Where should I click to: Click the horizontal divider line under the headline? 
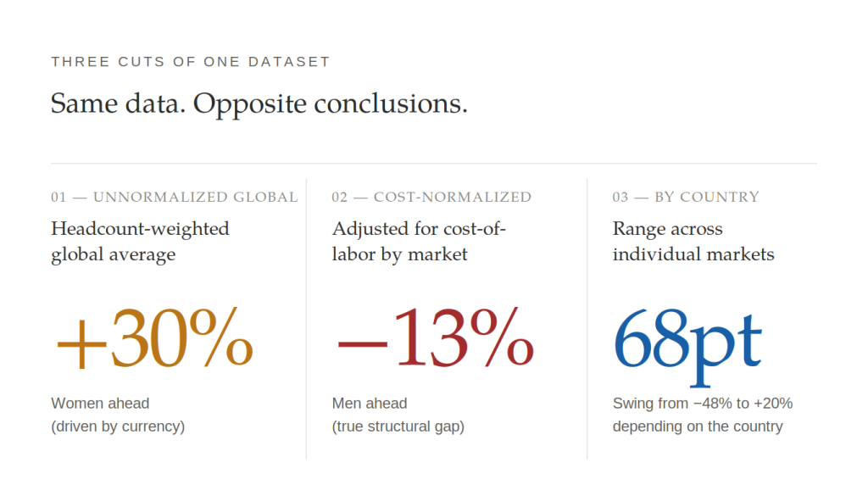pos(434,163)
